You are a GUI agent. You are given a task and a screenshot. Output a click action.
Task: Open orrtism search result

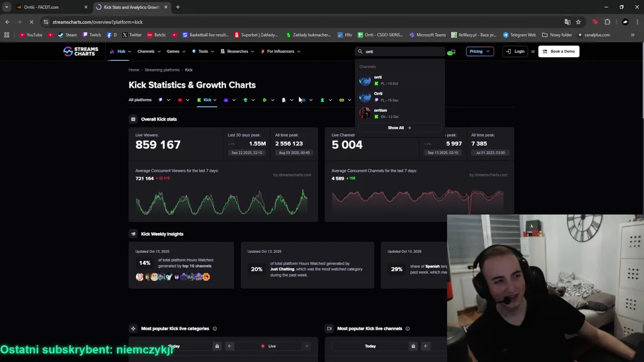tap(400, 114)
